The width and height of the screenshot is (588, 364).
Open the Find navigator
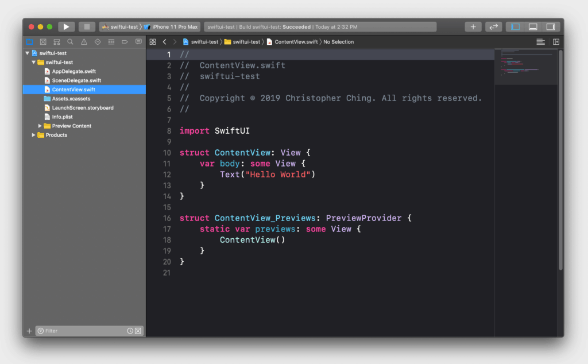coord(70,41)
